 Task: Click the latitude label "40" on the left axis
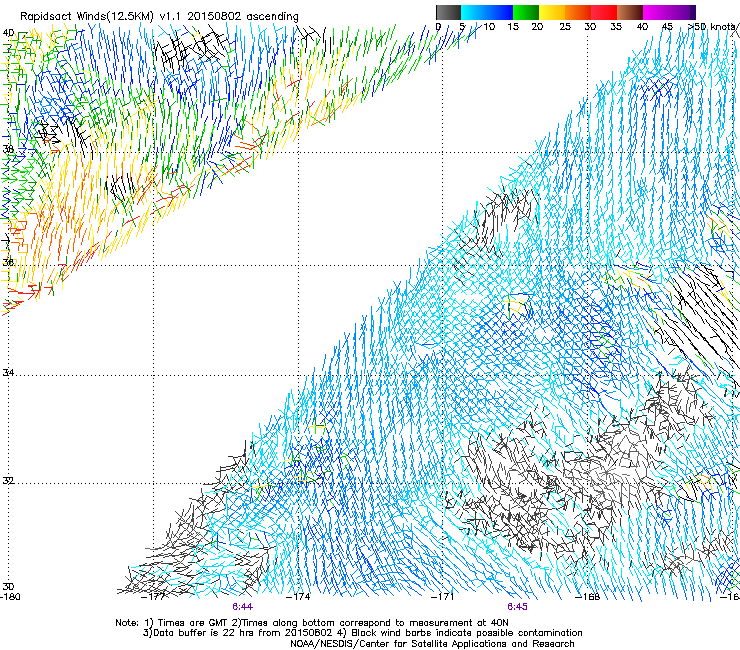point(8,33)
